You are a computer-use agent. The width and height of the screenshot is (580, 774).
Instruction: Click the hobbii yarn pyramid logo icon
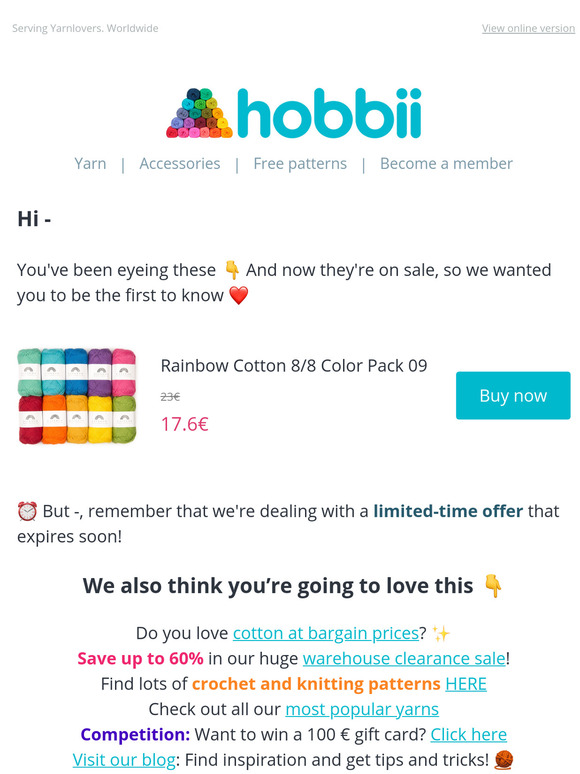pos(199,113)
